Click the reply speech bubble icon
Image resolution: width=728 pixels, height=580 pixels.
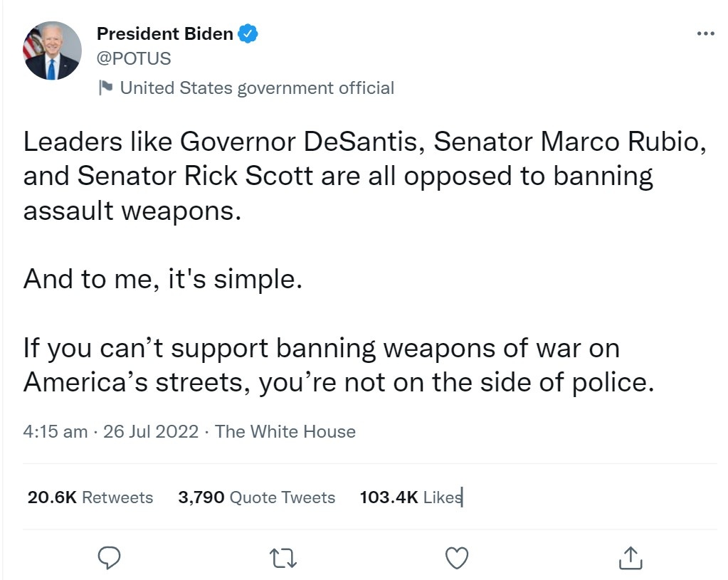point(109,557)
